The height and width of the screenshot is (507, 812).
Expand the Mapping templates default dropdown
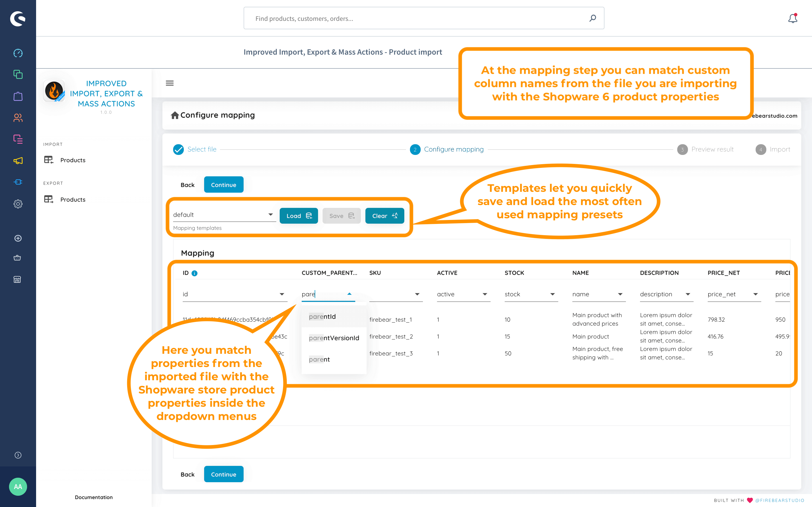270,214
